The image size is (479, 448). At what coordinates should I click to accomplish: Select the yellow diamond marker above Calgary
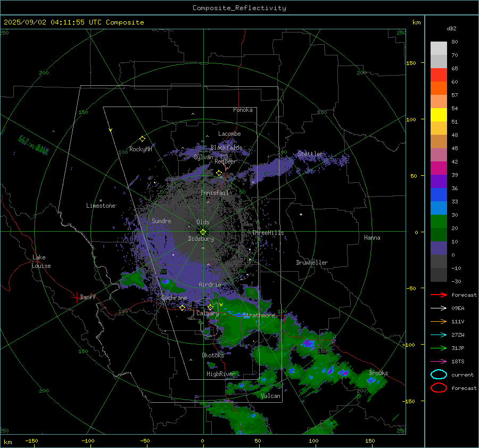coord(210,307)
